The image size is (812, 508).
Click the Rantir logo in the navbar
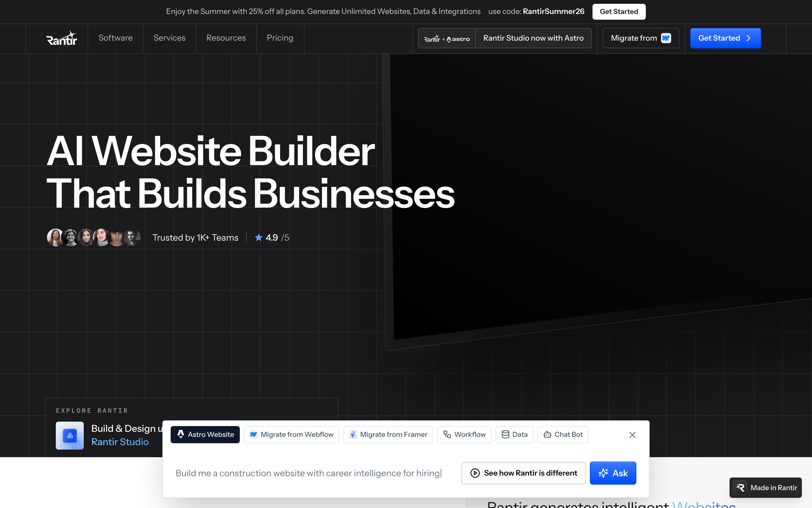(62, 38)
